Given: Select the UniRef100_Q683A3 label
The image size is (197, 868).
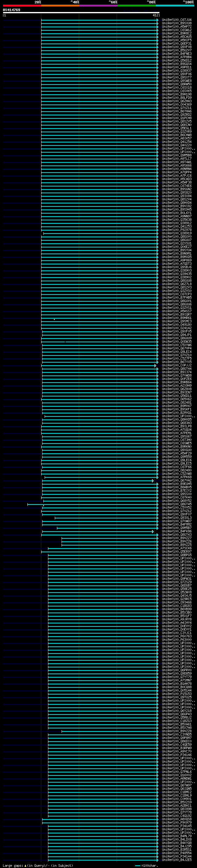Looking at the screenshot, I should click(x=176, y=423).
